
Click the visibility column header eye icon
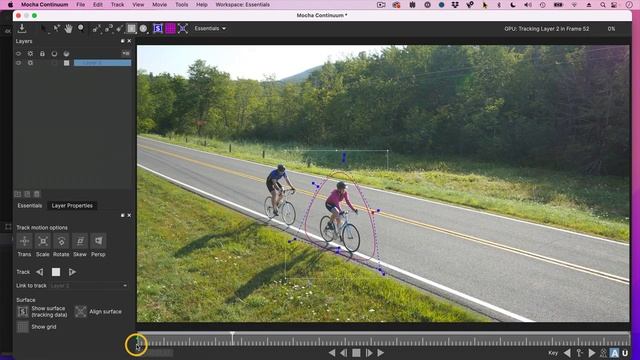(x=18, y=53)
